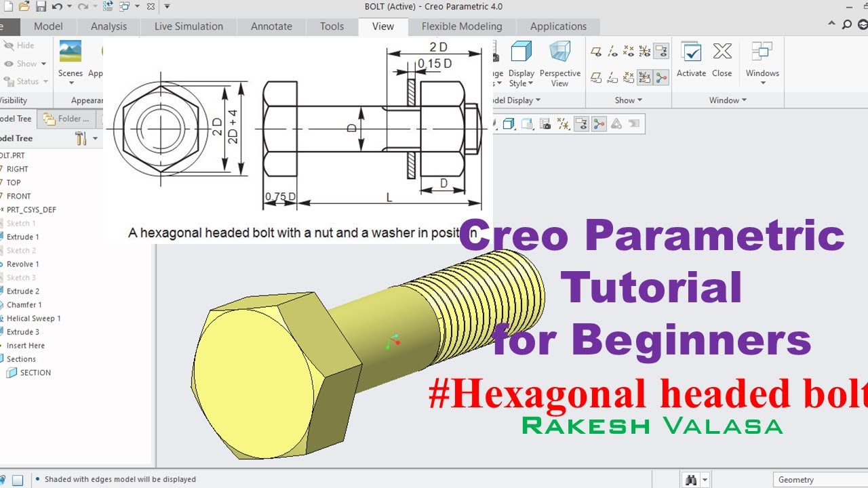868x488 pixels.
Task: Toggle spin center in graphics toolbar
Action: coord(598,123)
